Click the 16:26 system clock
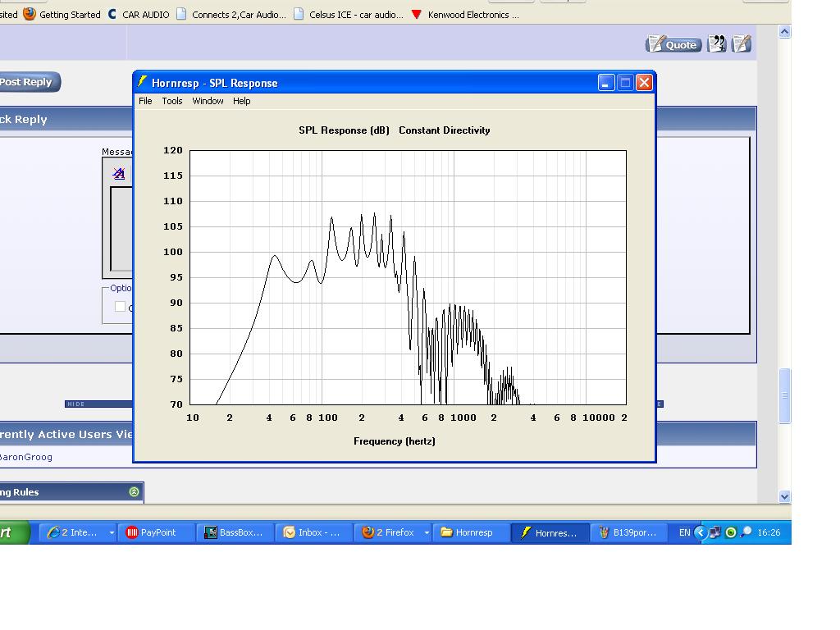The width and height of the screenshot is (840, 630). [x=769, y=532]
